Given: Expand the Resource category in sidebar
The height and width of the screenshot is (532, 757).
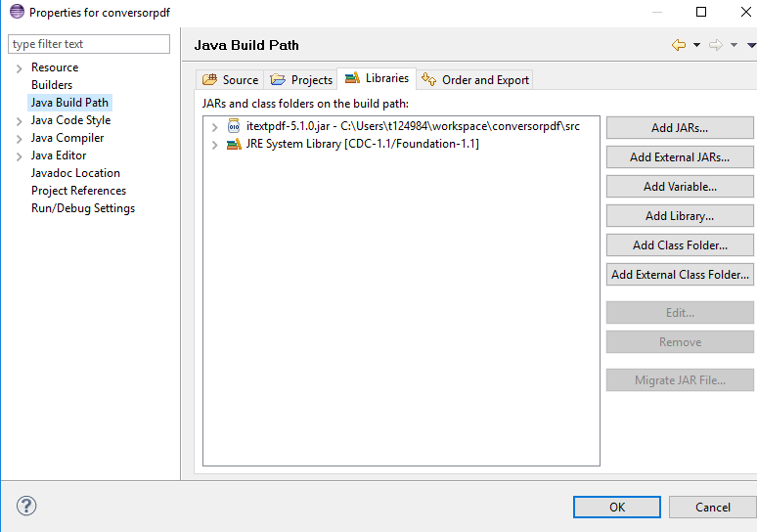Looking at the screenshot, I should point(19,68).
